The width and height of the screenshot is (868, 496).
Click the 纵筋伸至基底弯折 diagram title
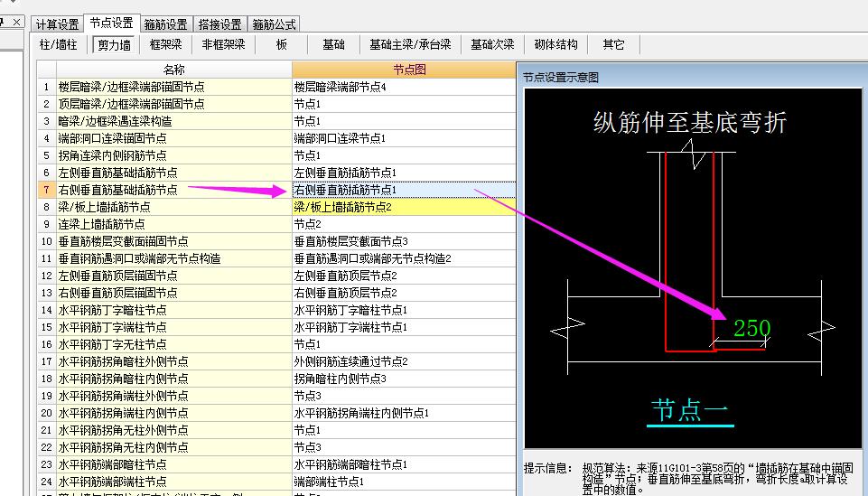tap(690, 122)
